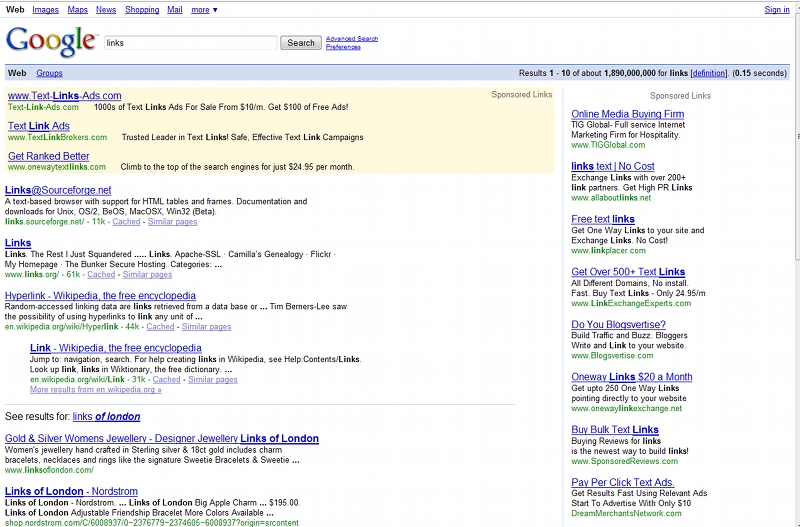Open Similar pages for www.links.org
800x527 pixels.
pos(147,274)
